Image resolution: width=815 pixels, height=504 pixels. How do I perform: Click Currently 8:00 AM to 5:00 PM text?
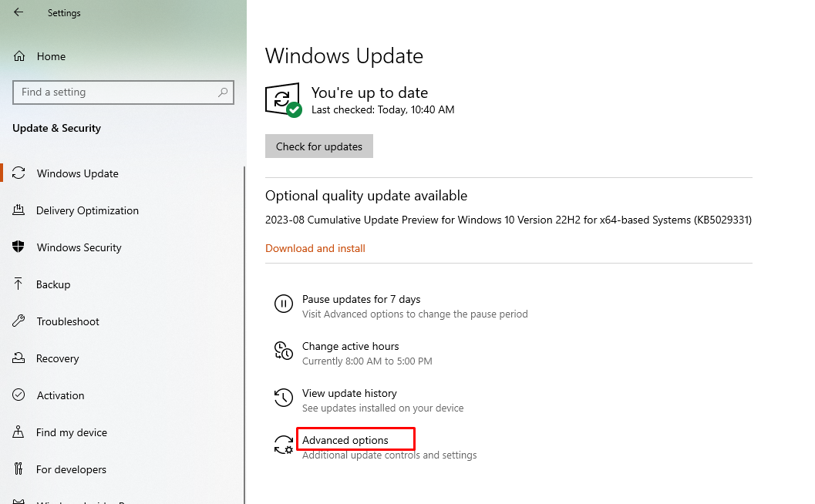[x=367, y=361]
